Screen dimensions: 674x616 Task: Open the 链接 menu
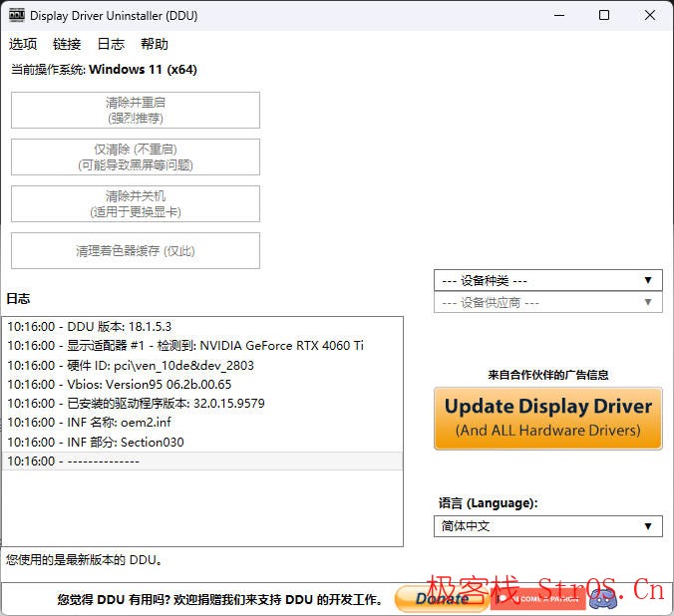tap(67, 44)
